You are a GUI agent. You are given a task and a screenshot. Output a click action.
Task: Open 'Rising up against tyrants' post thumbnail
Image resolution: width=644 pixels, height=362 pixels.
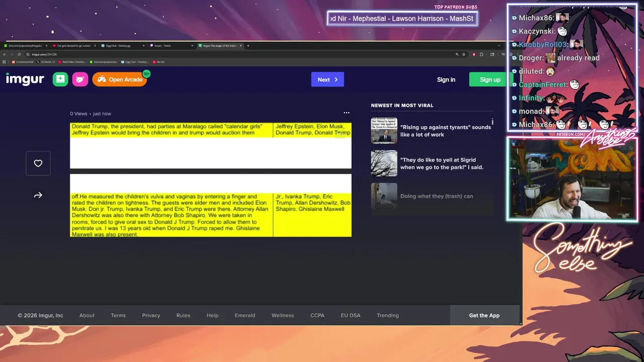384,131
